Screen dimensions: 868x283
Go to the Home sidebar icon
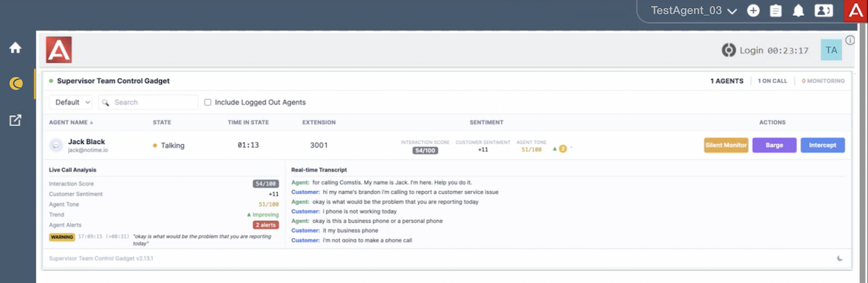(15, 48)
